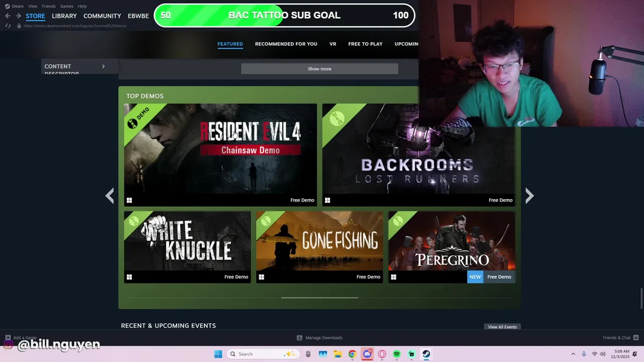The height and width of the screenshot is (362, 644).
Task: Launch Google Chrome from the taskbar
Action: pos(352,354)
